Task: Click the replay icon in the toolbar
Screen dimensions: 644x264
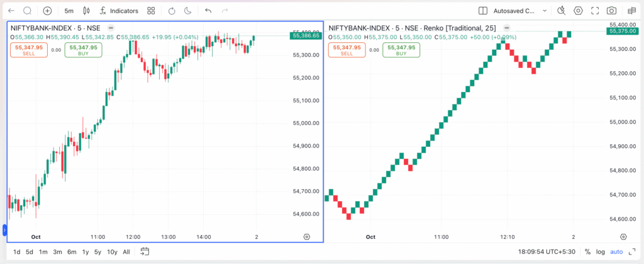Action: pyautogui.click(x=172, y=11)
